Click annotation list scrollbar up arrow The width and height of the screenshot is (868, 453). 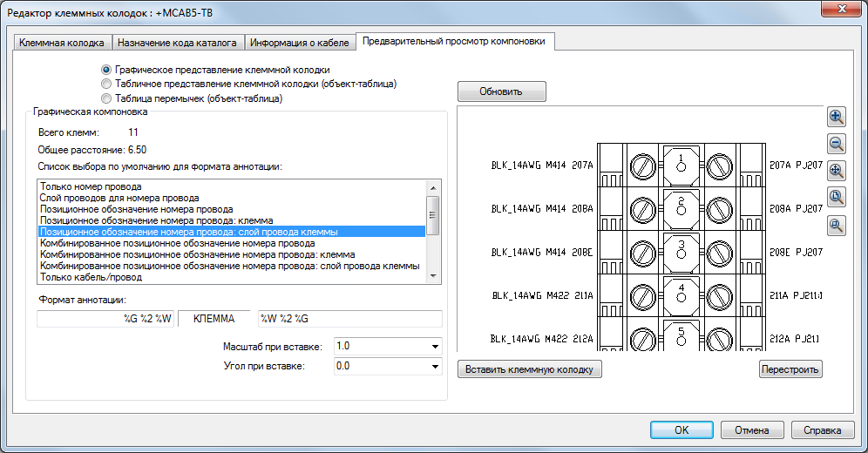pyautogui.click(x=433, y=188)
